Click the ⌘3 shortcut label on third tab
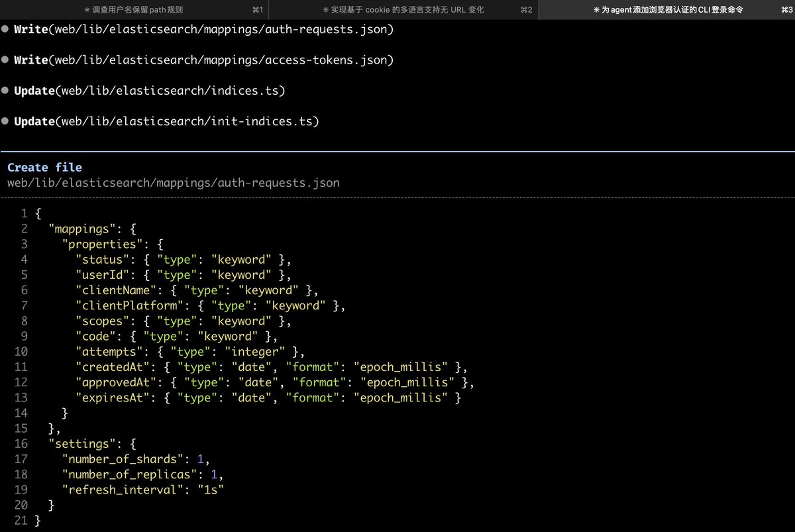795x532 pixels. 787,10
